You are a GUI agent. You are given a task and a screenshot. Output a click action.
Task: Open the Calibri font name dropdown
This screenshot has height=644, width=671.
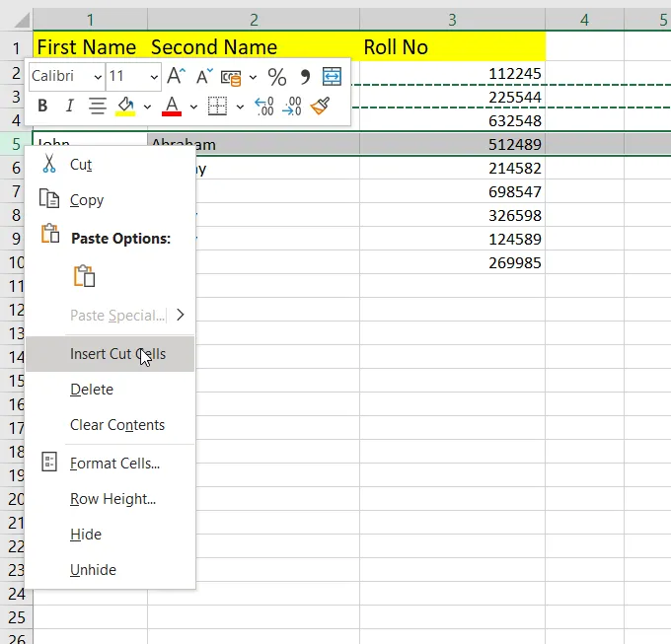click(98, 76)
